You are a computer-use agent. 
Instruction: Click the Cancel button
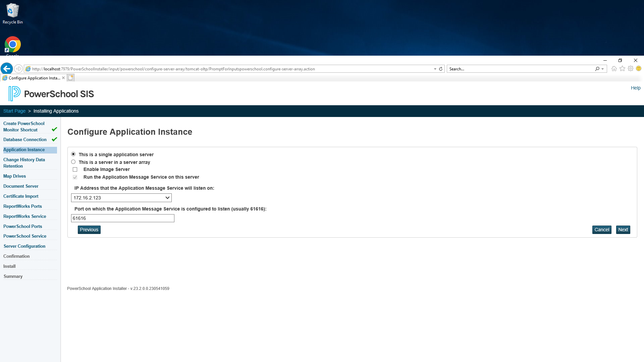pyautogui.click(x=602, y=230)
